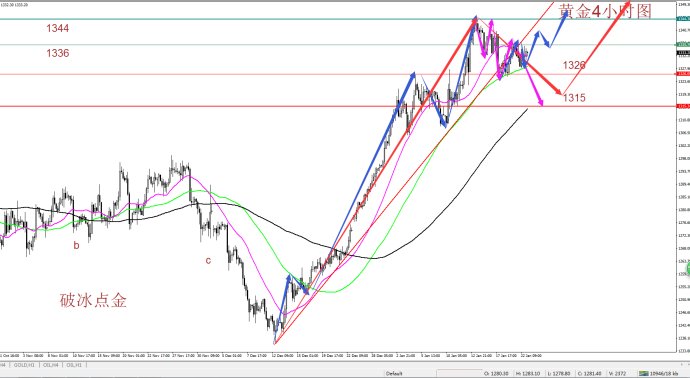Click the 破冰点金 watermark text
690x378 pixels.
click(93, 301)
